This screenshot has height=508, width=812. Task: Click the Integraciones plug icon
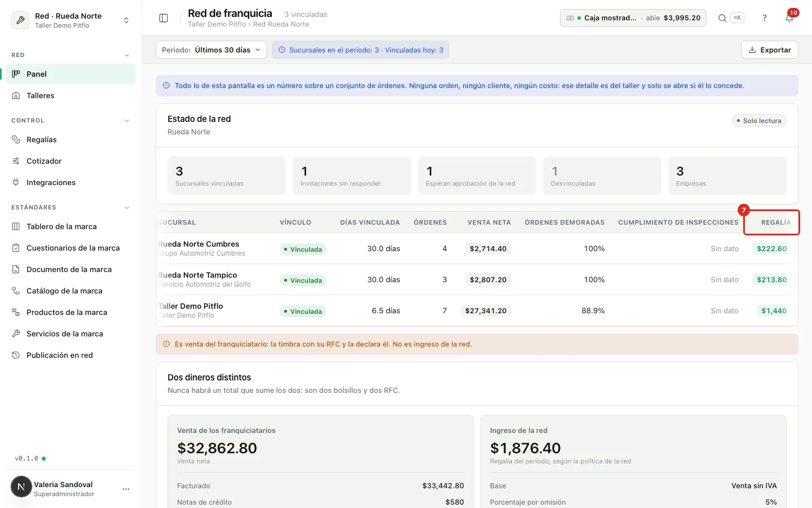pyautogui.click(x=16, y=182)
